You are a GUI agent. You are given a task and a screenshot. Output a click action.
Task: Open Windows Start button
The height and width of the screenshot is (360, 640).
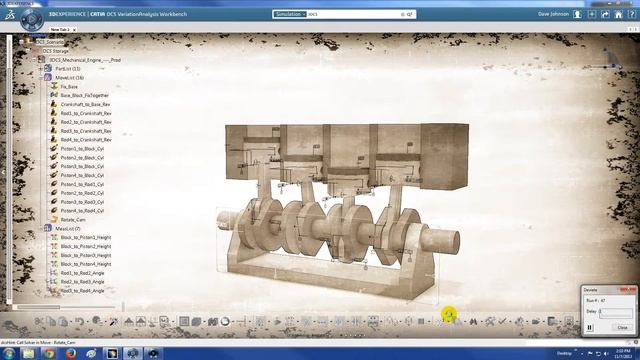pyautogui.click(x=9, y=353)
